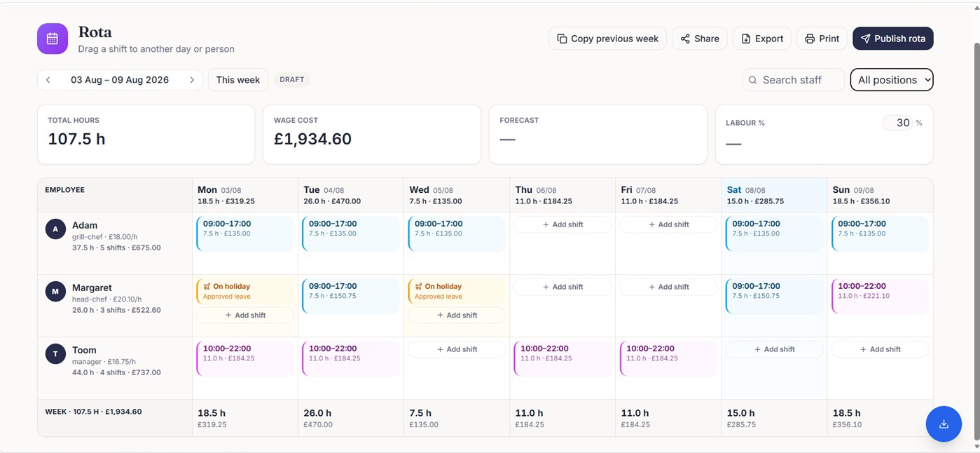Image resolution: width=980 pixels, height=453 pixels.
Task: Click the DRAFT status badge
Action: coord(292,80)
